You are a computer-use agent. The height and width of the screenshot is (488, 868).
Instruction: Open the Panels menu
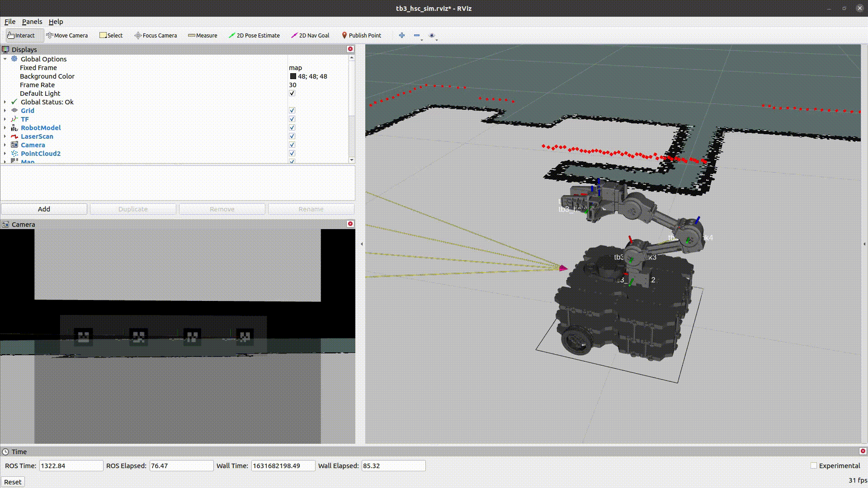[32, 22]
